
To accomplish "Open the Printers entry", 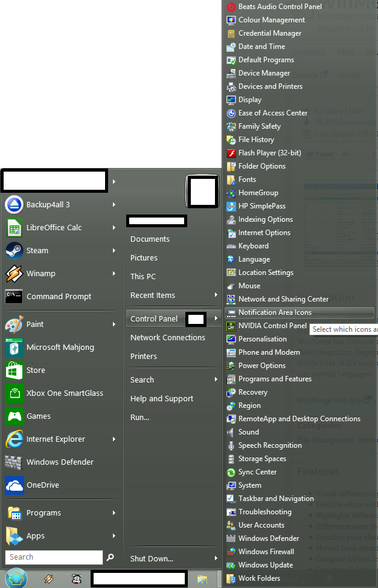I will coord(144,357).
